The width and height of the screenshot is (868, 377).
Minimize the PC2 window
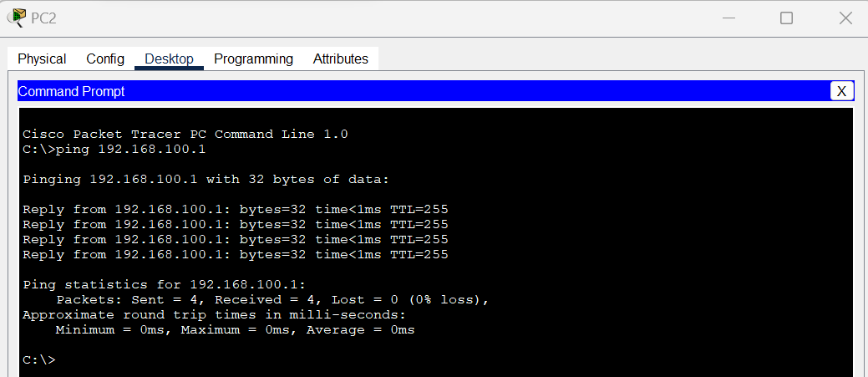click(728, 18)
